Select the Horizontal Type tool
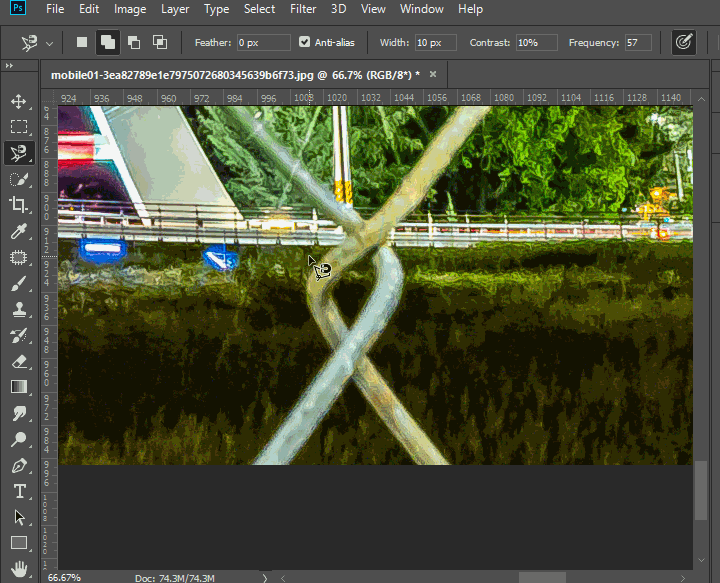 [x=18, y=491]
